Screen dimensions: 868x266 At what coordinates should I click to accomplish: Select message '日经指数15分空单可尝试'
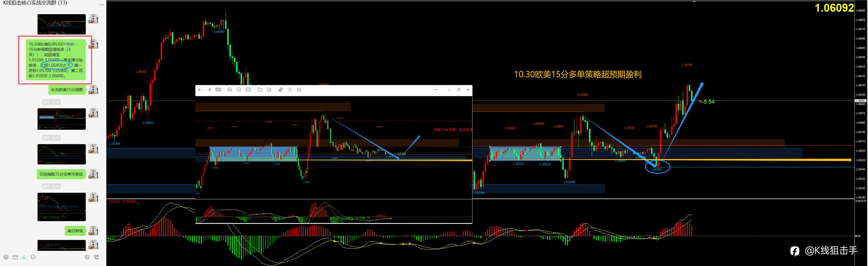tap(61, 174)
